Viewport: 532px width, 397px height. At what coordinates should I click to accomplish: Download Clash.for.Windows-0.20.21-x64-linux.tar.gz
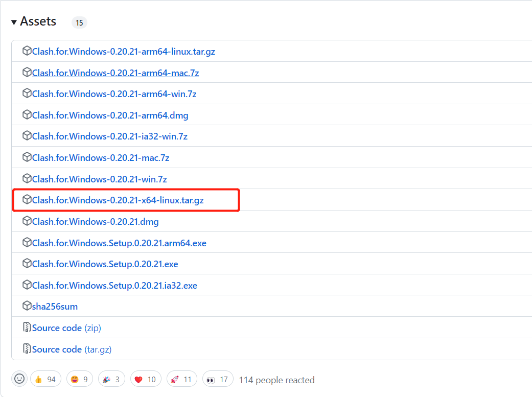(x=118, y=200)
